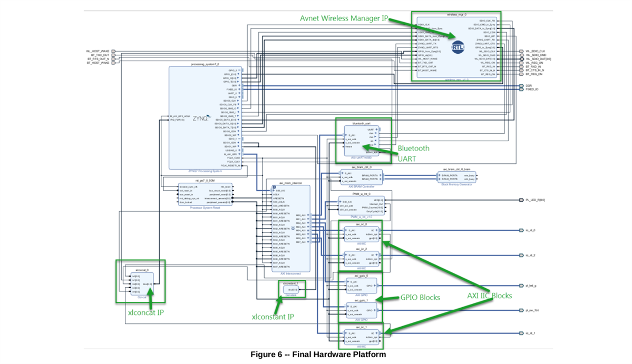The width and height of the screenshot is (632, 364).
Task: Select the wireless_mgr_0 block
Action: [456, 47]
